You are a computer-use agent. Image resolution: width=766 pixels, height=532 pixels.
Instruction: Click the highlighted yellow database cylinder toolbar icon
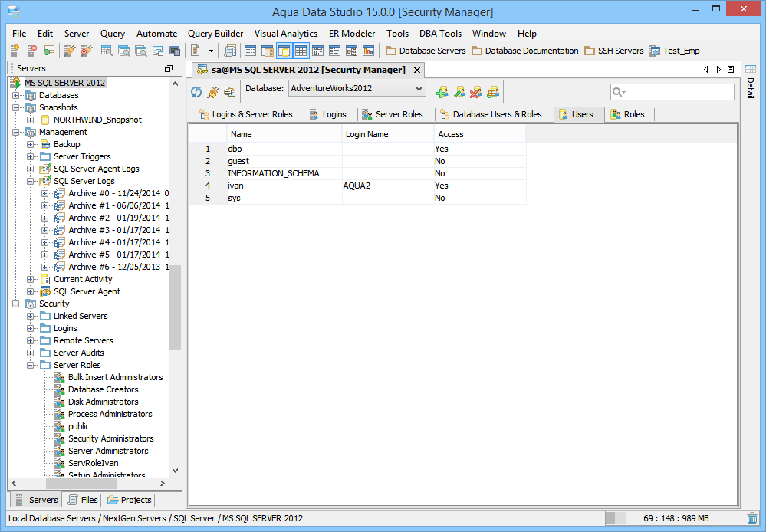click(x=284, y=51)
